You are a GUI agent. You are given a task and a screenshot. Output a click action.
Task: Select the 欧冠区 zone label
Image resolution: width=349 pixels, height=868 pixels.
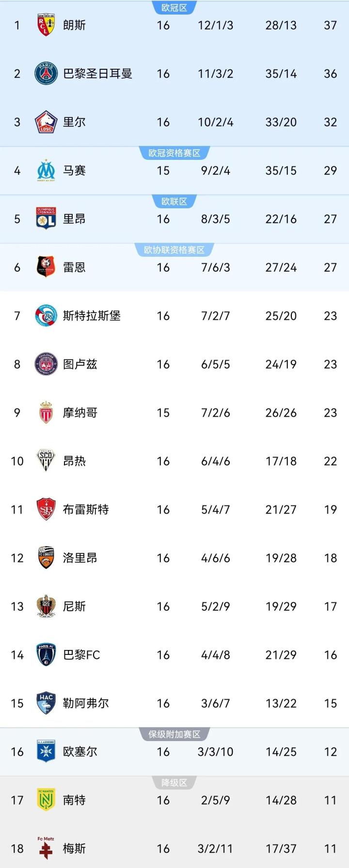pos(174,8)
